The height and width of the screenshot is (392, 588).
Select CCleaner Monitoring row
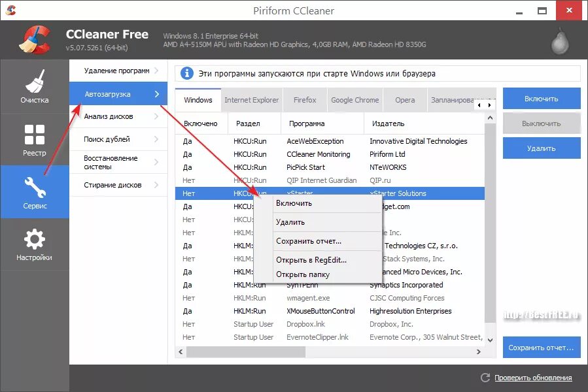(330, 154)
